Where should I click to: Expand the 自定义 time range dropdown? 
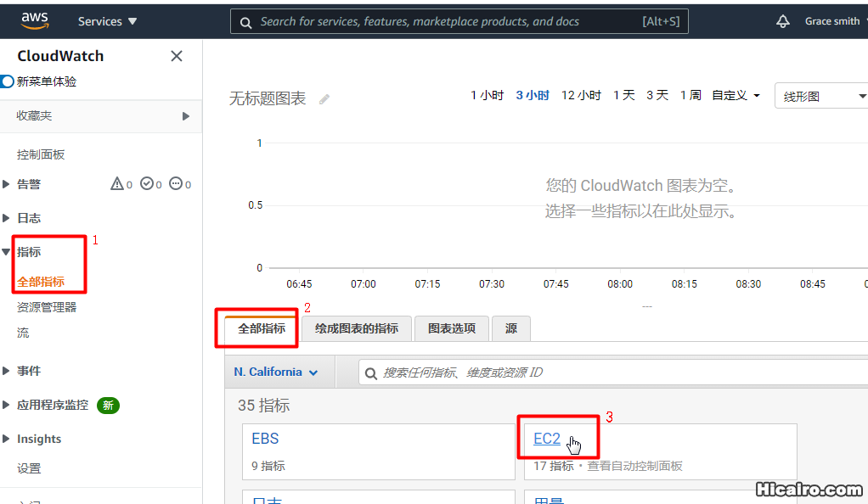(735, 95)
